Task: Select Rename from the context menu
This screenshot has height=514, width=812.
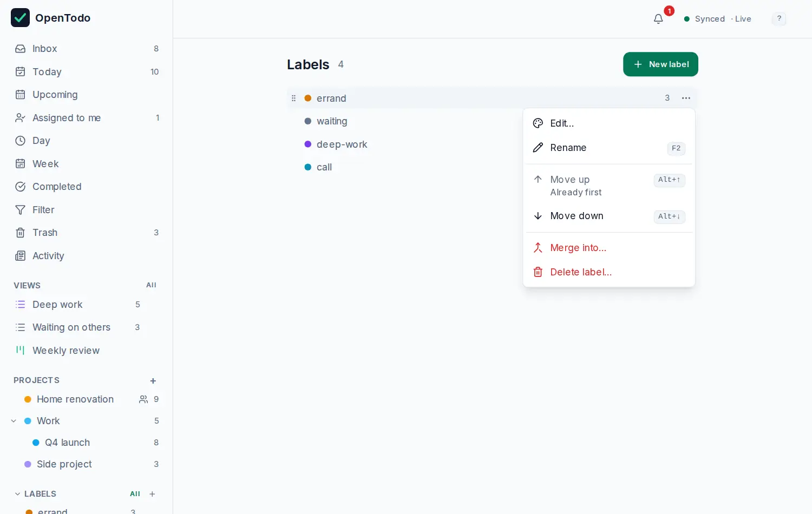Action: point(609,148)
